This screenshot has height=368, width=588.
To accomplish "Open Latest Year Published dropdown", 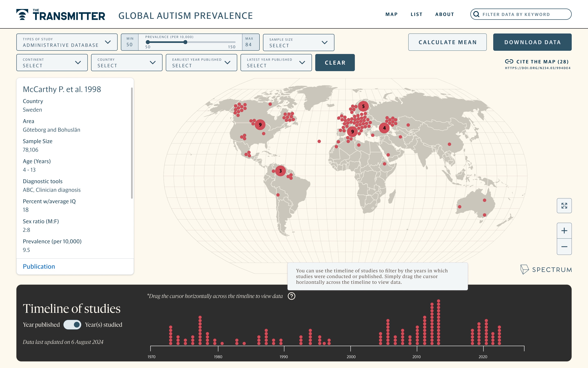I will click(x=276, y=63).
